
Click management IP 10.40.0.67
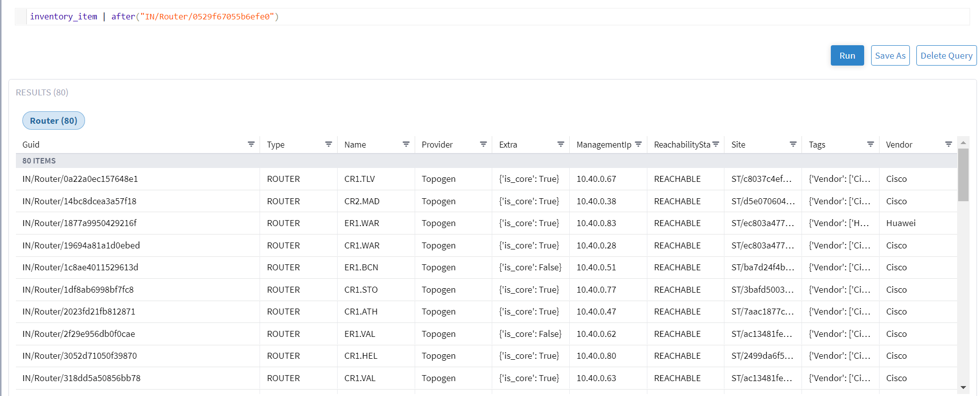point(596,179)
